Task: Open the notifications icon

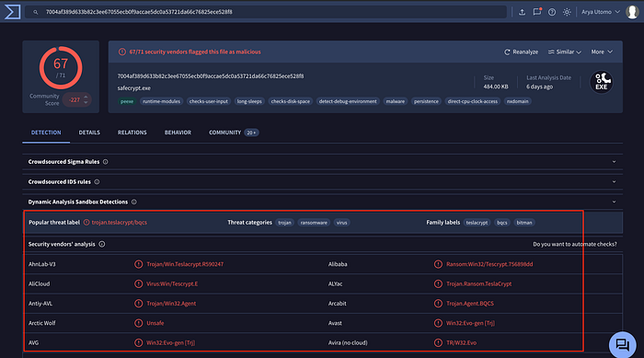Action: point(537,12)
